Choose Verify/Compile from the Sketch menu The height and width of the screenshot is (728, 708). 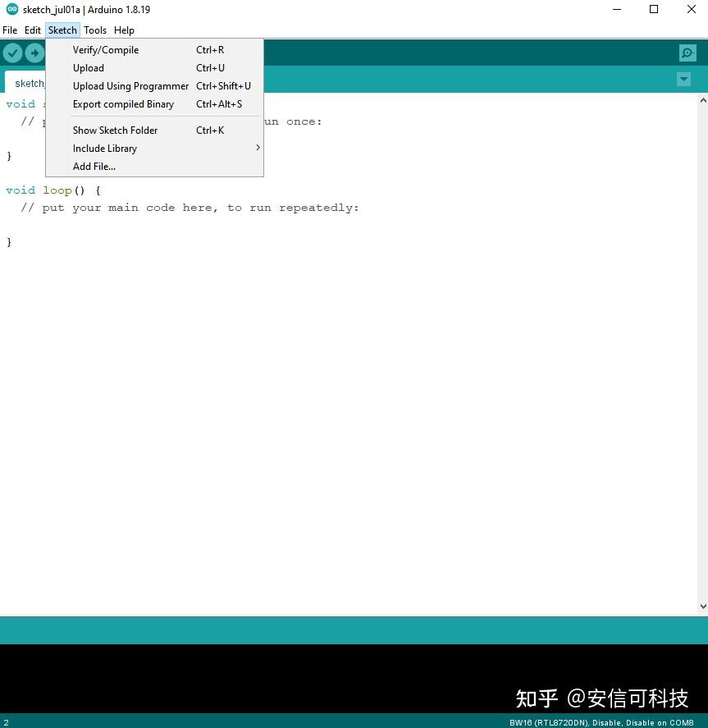[x=106, y=49]
